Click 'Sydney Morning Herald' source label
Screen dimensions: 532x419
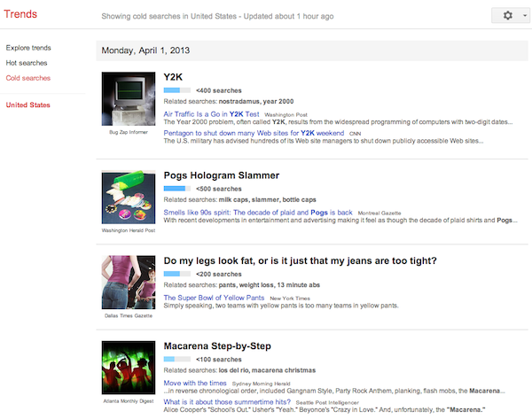(x=262, y=384)
